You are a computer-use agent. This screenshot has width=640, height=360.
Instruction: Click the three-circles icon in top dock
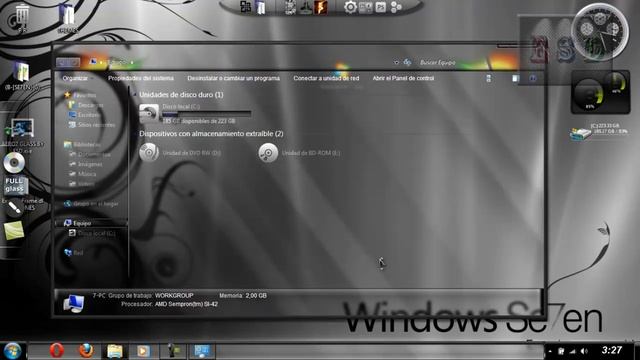click(396, 7)
